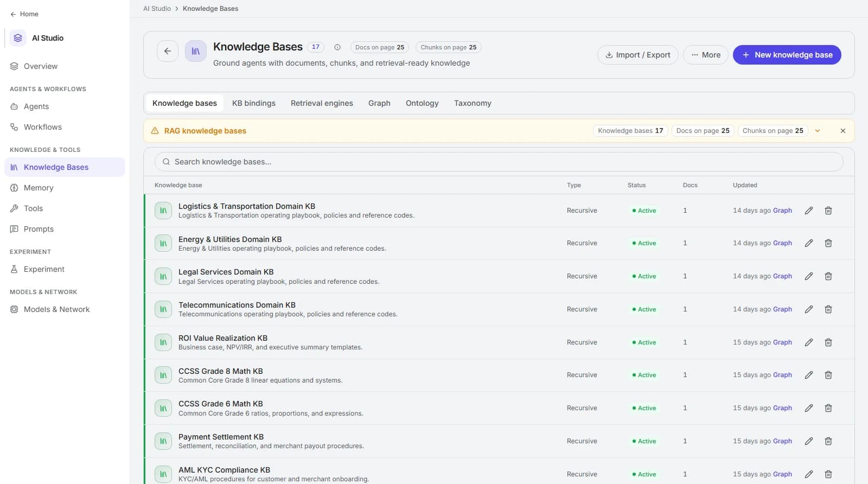Delete the CCSS Grade 8 Math KB
868x484 pixels.
(828, 375)
